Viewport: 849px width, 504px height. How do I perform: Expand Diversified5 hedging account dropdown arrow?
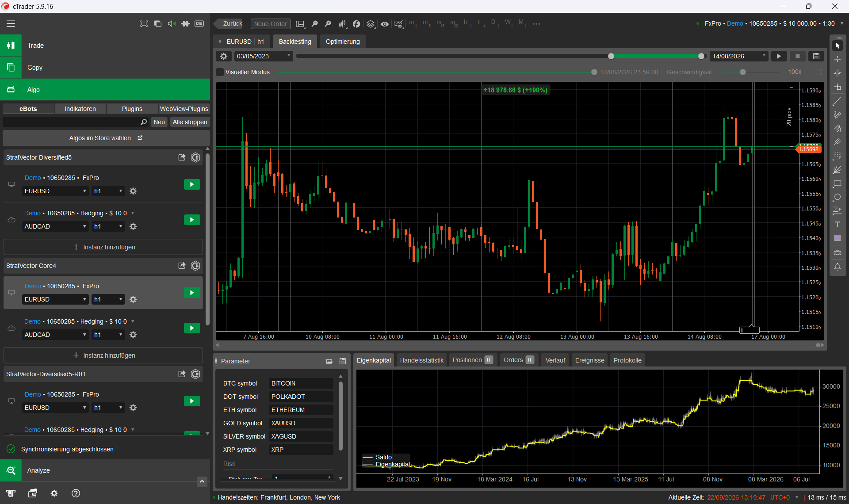pos(133,213)
